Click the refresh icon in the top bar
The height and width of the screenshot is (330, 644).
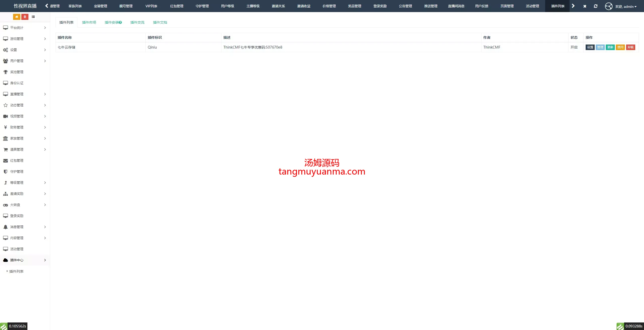coord(595,6)
